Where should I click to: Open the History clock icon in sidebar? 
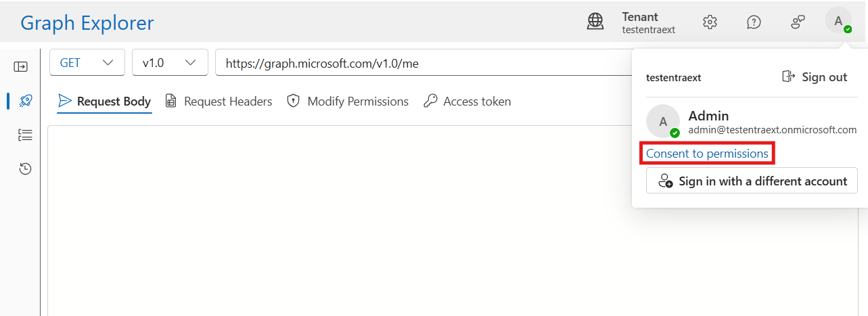click(25, 168)
